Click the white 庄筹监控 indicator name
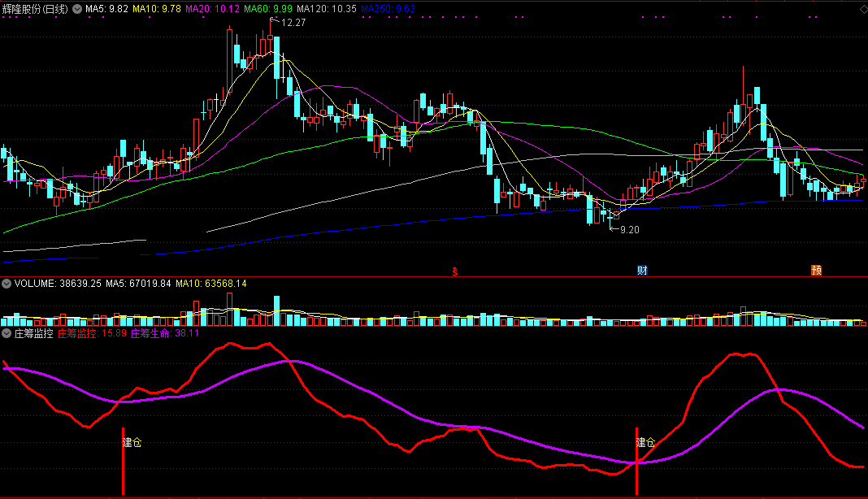The image size is (868, 499). coord(34,333)
